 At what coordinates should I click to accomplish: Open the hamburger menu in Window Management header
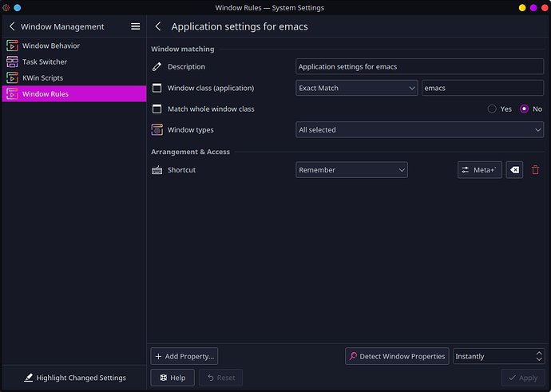(135, 26)
